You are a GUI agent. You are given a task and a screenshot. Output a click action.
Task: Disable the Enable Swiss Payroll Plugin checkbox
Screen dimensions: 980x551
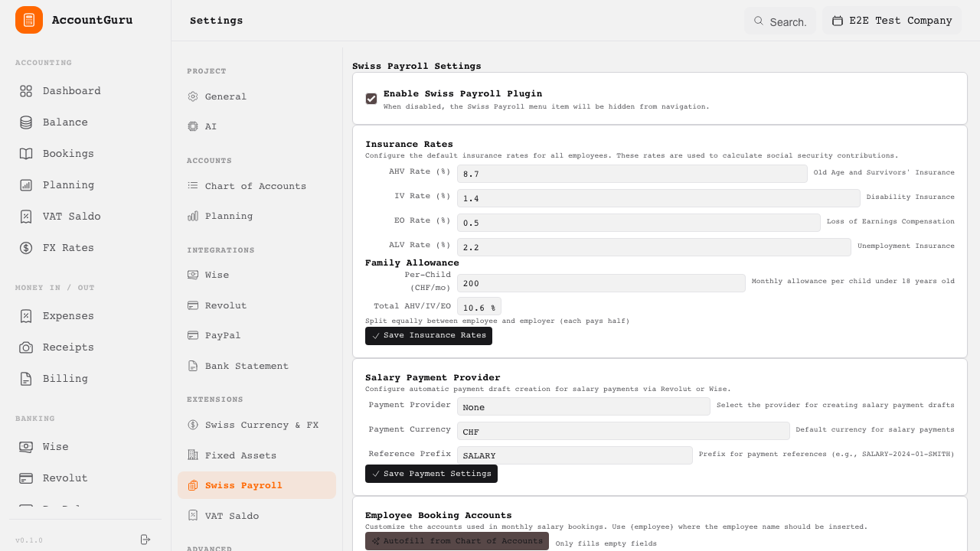pos(371,98)
